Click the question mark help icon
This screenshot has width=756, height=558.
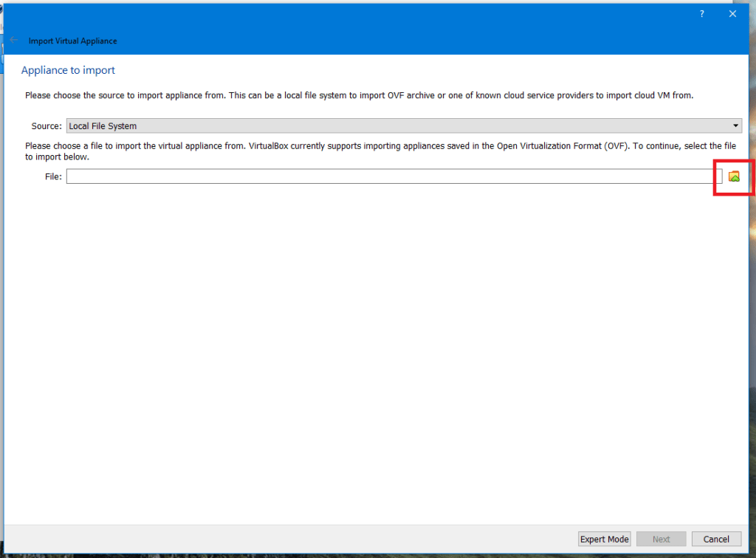(x=702, y=14)
